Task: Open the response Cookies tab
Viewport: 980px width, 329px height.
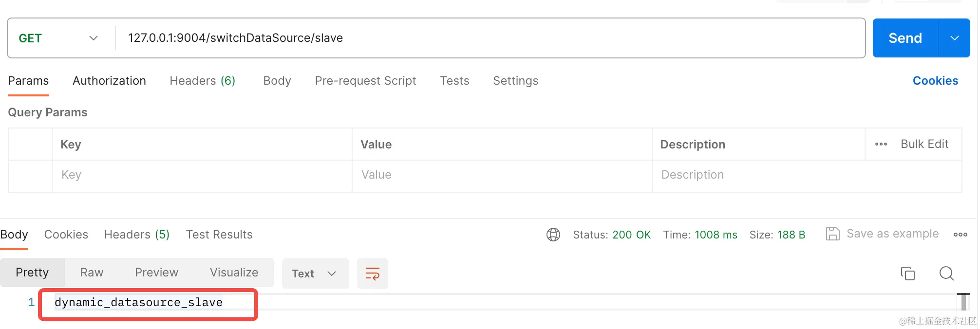Action: coord(66,235)
